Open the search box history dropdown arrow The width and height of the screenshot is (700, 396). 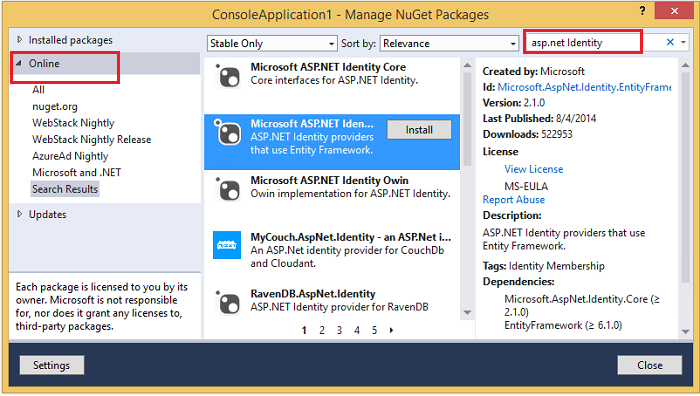tap(683, 42)
